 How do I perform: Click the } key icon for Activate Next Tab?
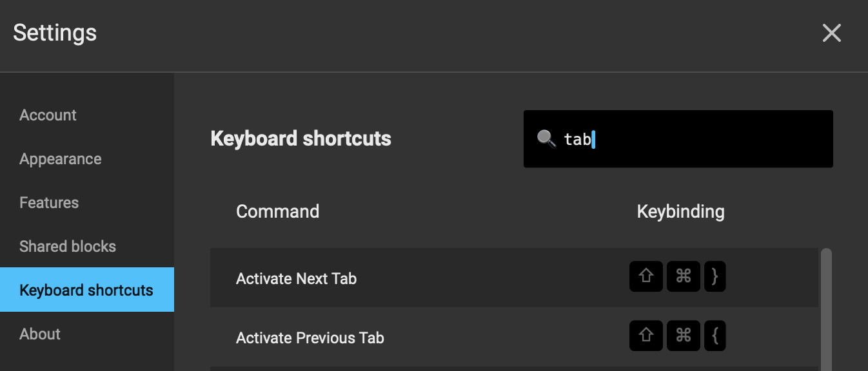point(715,276)
